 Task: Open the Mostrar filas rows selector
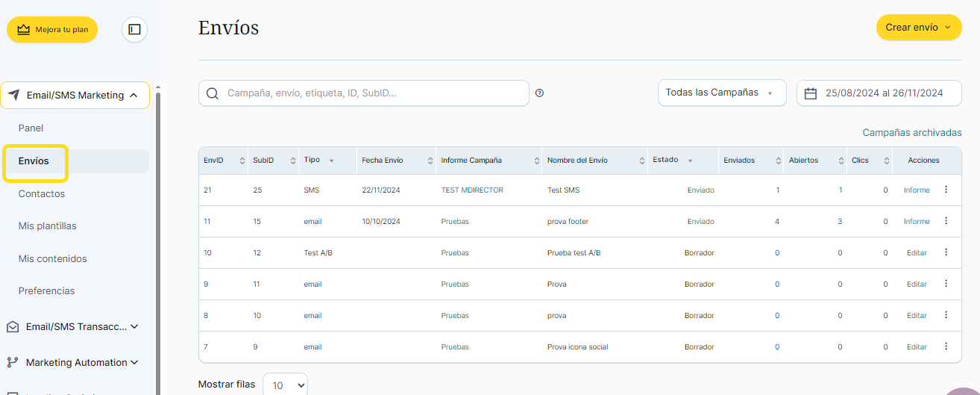[285, 385]
